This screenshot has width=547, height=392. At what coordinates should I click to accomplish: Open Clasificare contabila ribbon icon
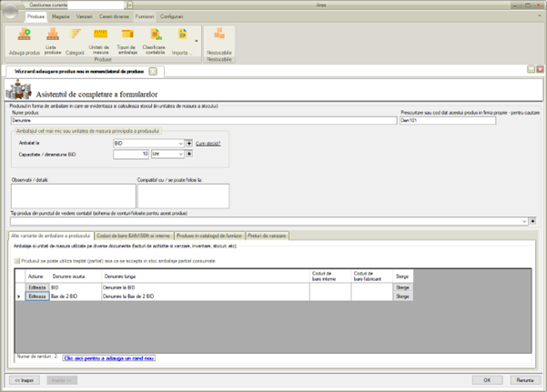tap(155, 41)
